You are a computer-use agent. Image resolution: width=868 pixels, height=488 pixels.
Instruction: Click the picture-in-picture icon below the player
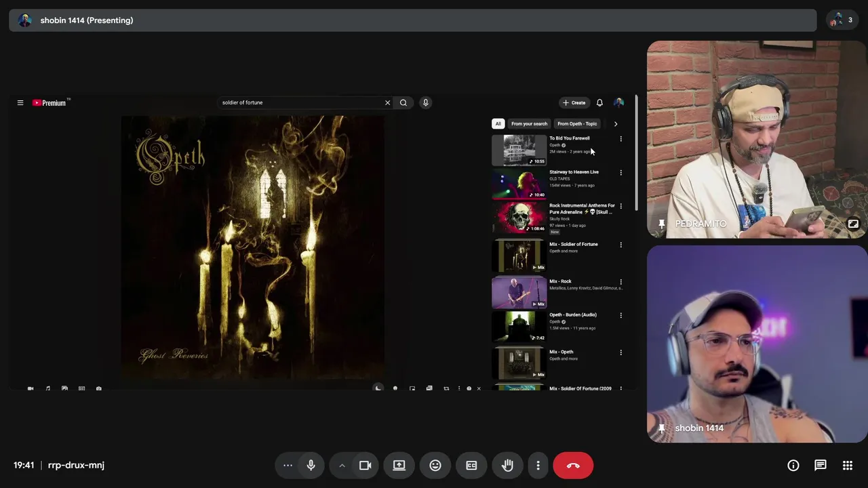[x=412, y=389]
